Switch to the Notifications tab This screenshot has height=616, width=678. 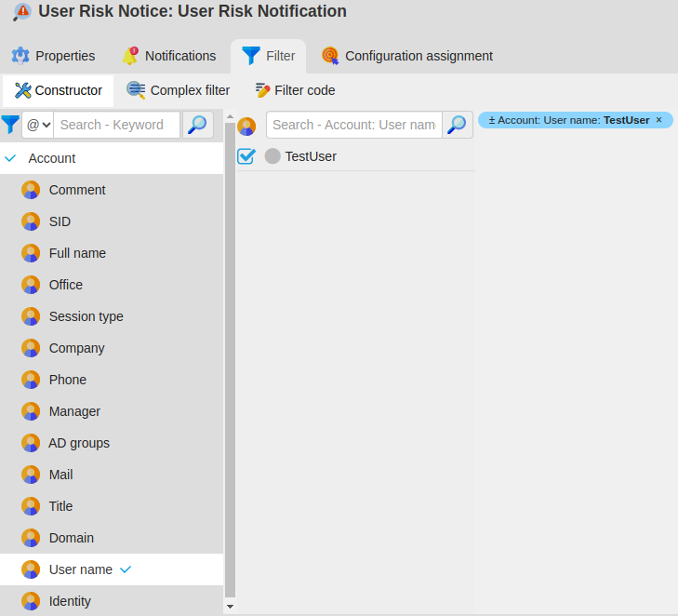coord(169,56)
